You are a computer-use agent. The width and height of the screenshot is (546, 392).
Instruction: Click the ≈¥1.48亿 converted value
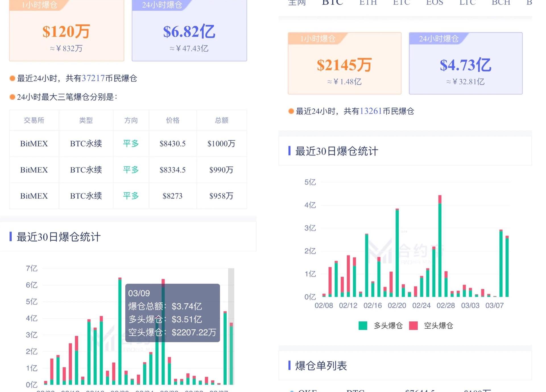344,82
